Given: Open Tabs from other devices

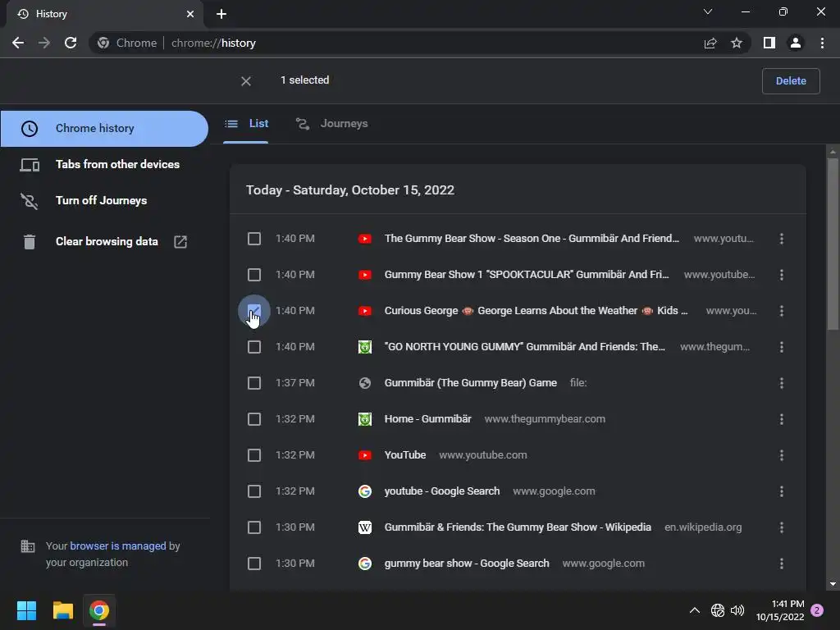Looking at the screenshot, I should pos(104,164).
